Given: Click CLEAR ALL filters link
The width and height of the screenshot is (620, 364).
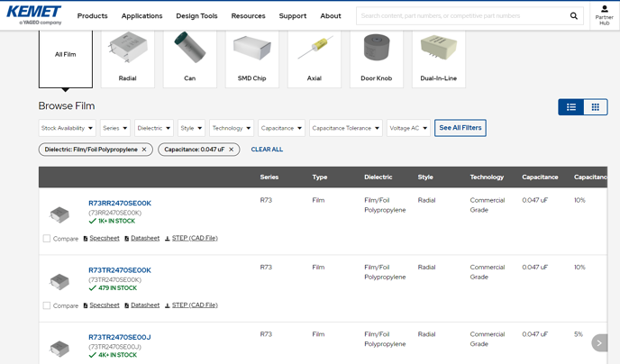Looking at the screenshot, I should (x=267, y=150).
